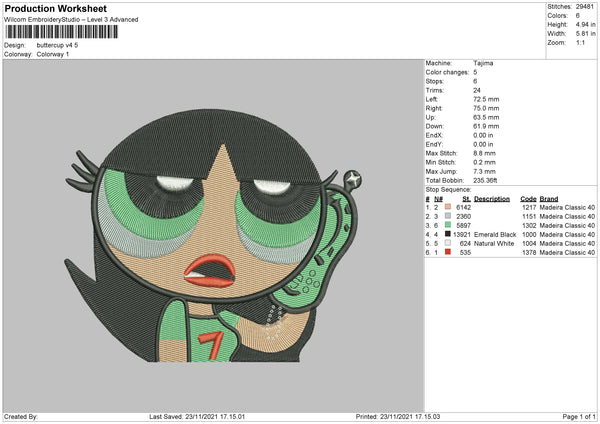Click the Buttercup embroidery design preview
Image resolution: width=600 pixels, height=424 pixels.
coord(214,236)
